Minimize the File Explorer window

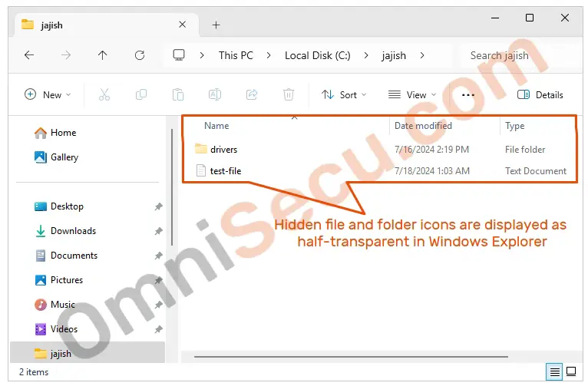click(495, 18)
